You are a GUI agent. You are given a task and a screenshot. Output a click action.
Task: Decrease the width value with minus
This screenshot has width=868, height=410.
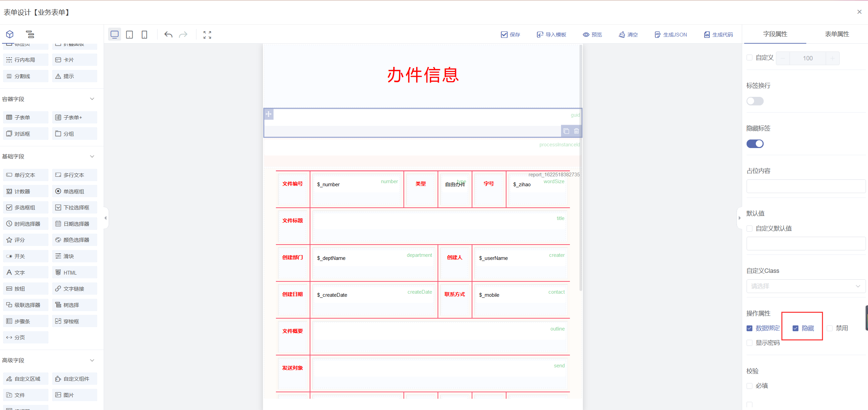coord(783,58)
